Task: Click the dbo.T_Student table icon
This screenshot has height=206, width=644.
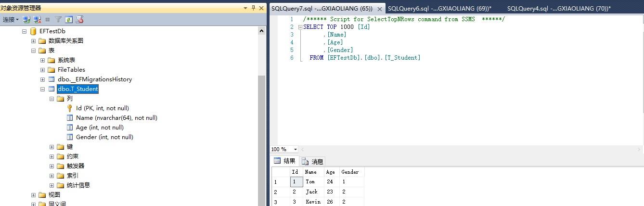Action: coord(52,89)
